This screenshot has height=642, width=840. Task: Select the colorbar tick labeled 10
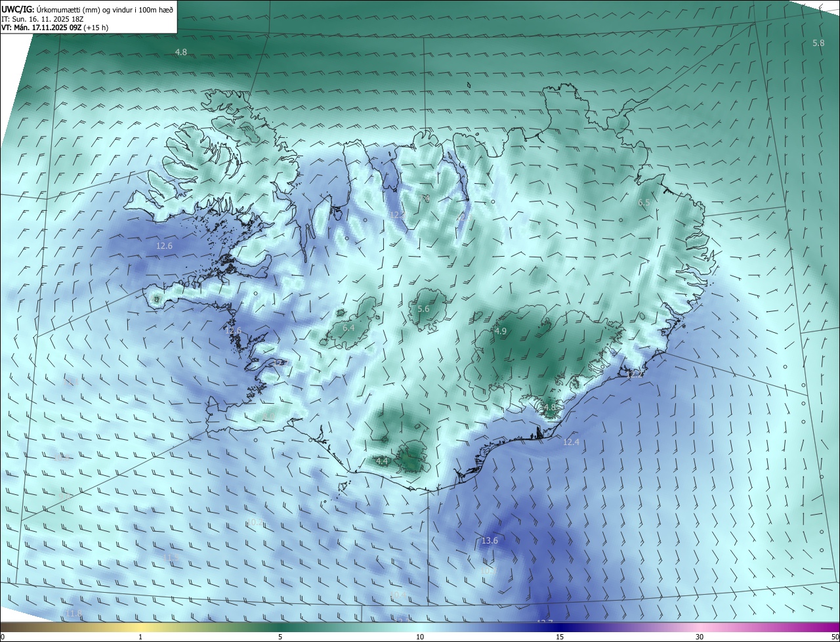pyautogui.click(x=420, y=637)
